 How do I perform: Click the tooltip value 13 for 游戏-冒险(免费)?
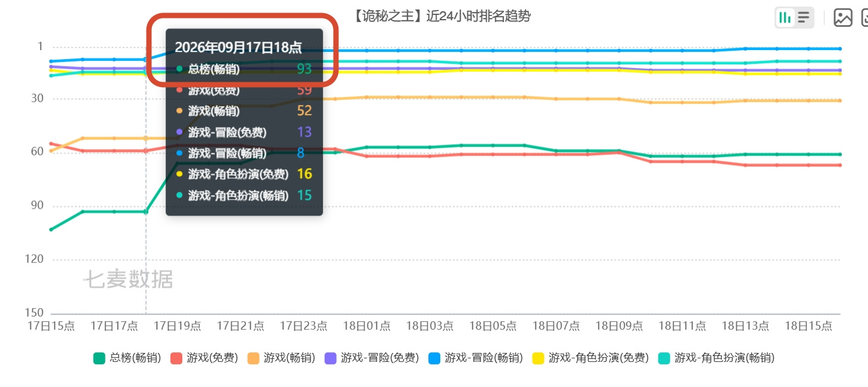(x=304, y=132)
